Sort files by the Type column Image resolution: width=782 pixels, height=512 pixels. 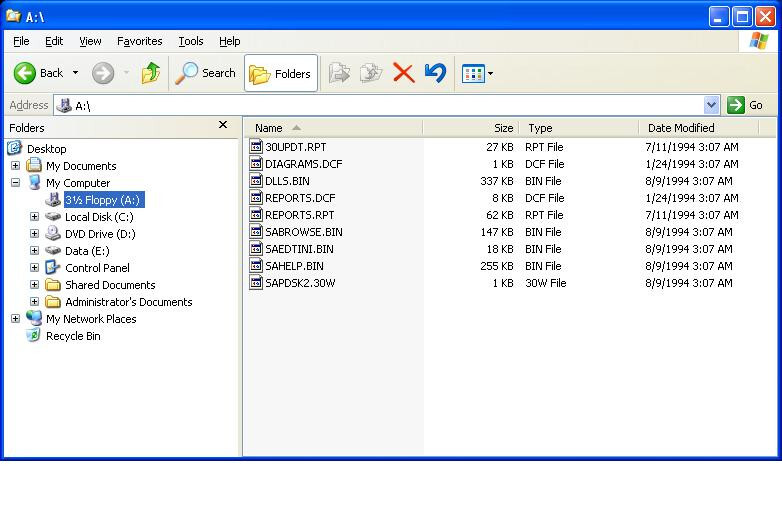579,128
